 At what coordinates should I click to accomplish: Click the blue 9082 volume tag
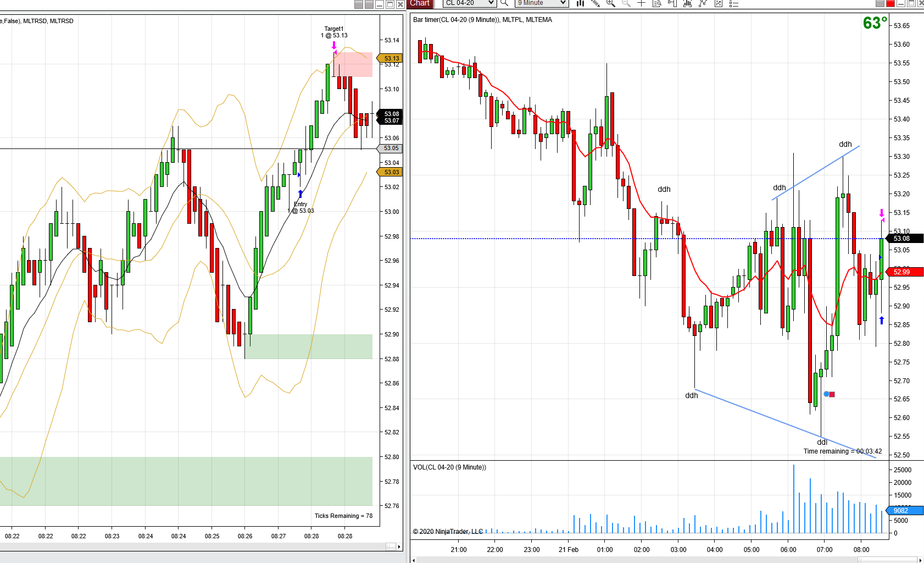(x=906, y=511)
